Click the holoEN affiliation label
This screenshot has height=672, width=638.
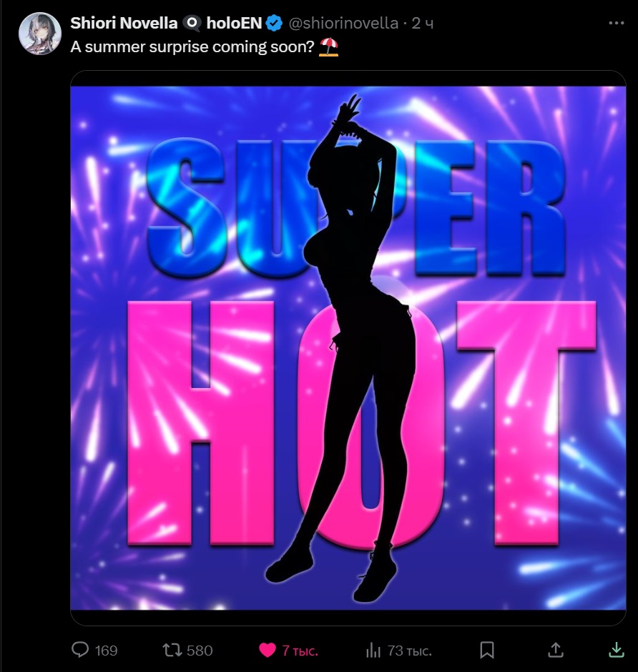point(234,23)
